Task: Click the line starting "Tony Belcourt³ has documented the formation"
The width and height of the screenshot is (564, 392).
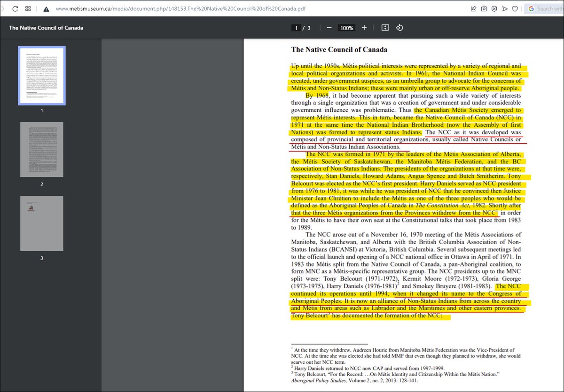Action: [367, 316]
